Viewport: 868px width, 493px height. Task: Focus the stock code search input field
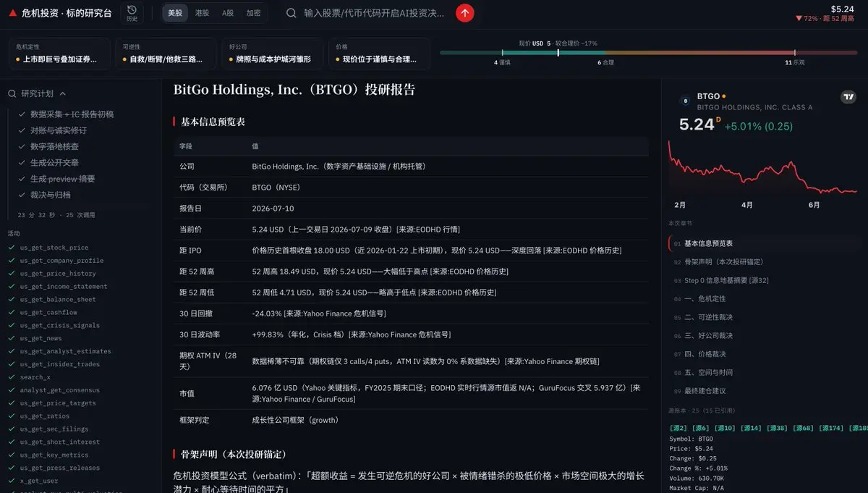click(374, 13)
